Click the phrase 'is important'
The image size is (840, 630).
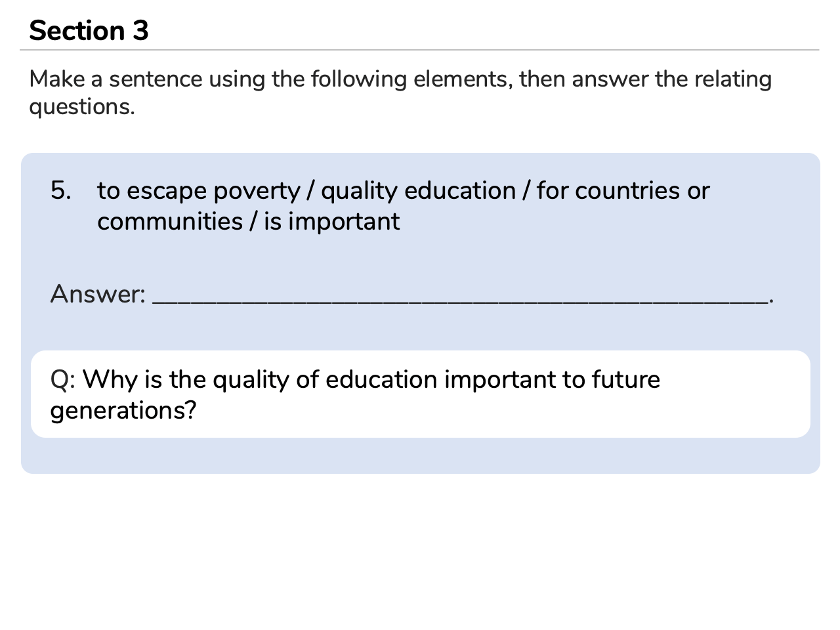[x=331, y=222]
